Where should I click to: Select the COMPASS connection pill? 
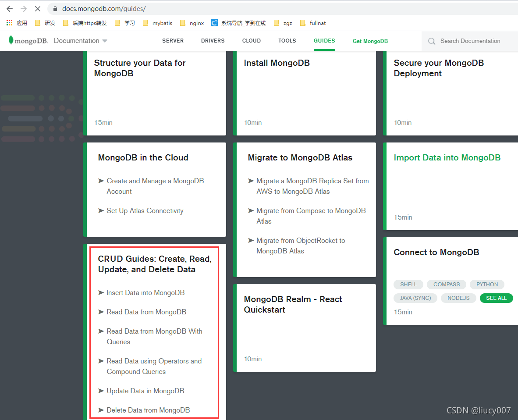[x=446, y=285]
